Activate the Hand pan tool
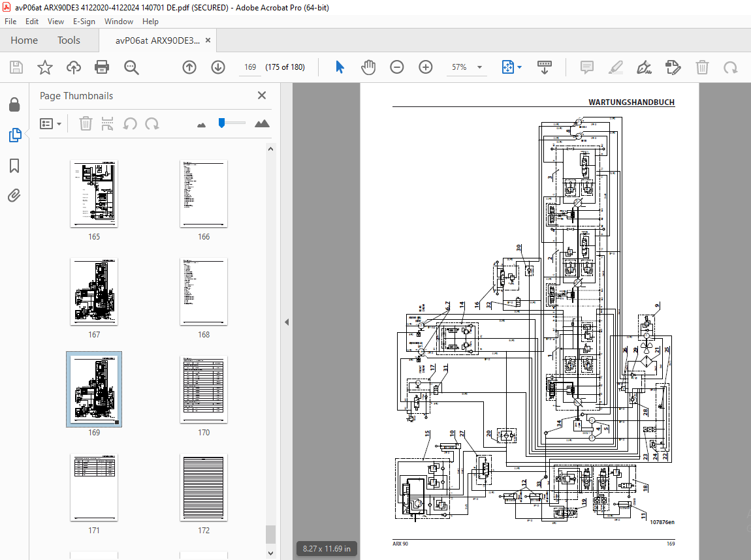 coord(368,67)
